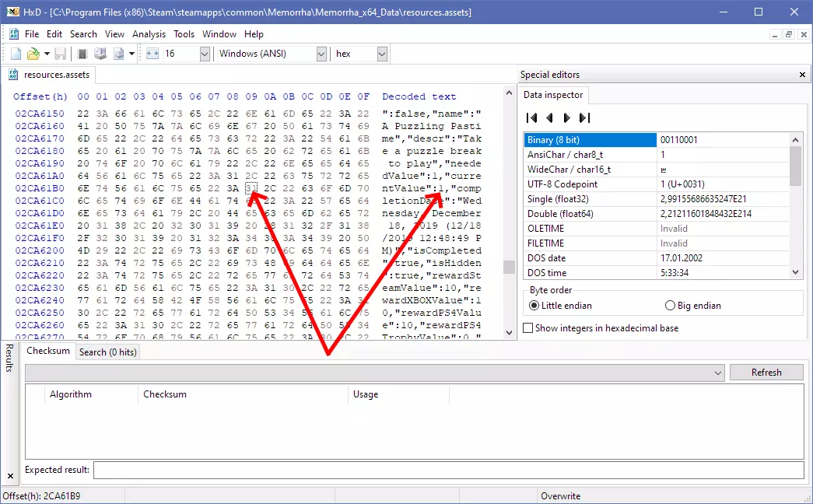The height and width of the screenshot is (504, 813).
Task: Switch to the Checksum results tab
Action: pos(48,351)
